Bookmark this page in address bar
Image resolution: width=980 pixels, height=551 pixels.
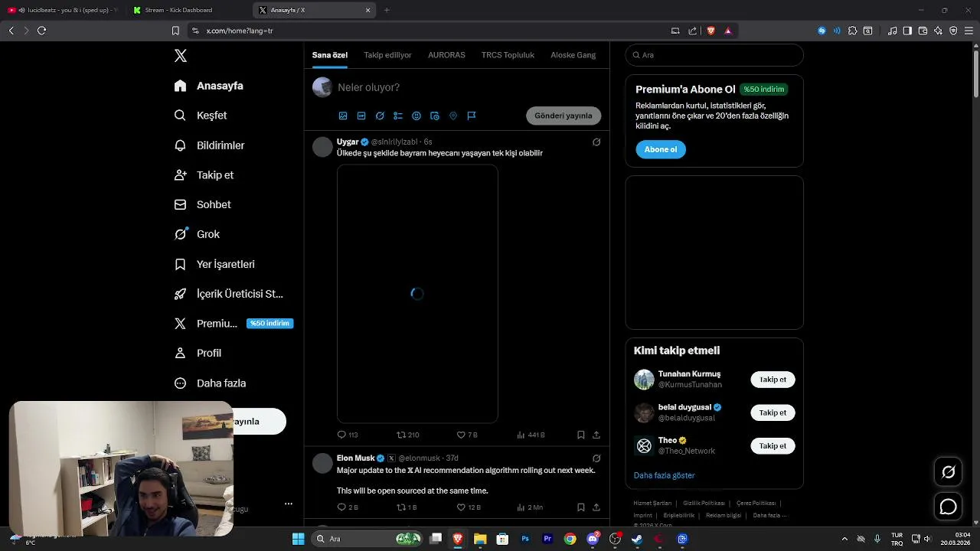pos(175,31)
